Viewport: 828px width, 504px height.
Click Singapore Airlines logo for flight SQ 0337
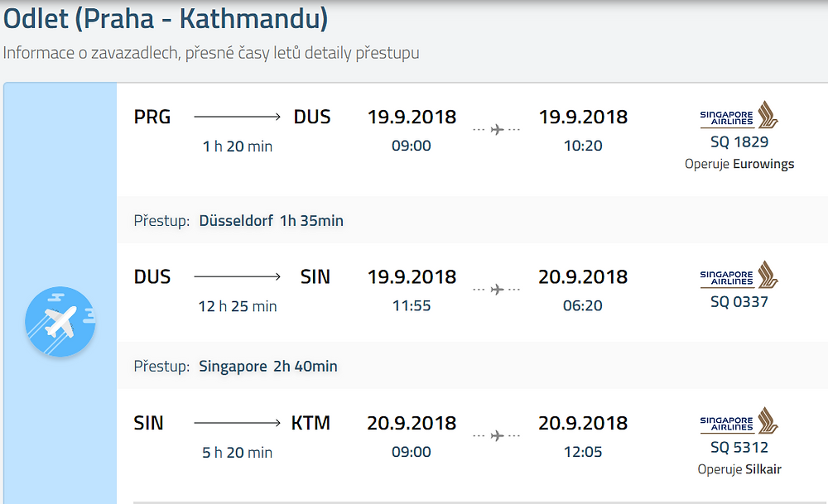[739, 275]
